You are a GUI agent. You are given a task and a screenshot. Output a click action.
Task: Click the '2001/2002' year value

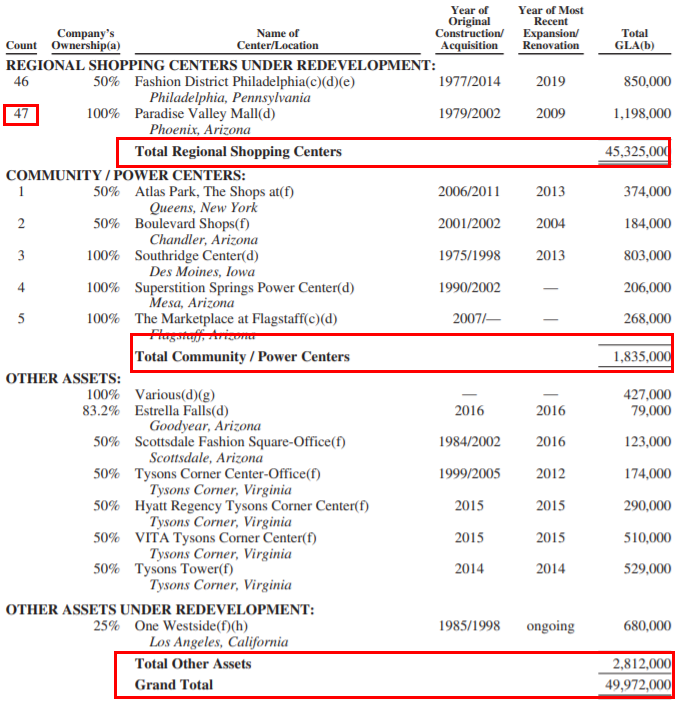point(469,223)
